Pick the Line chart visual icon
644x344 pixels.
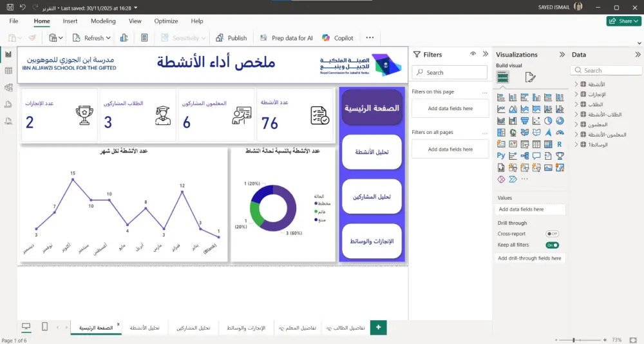(501, 109)
